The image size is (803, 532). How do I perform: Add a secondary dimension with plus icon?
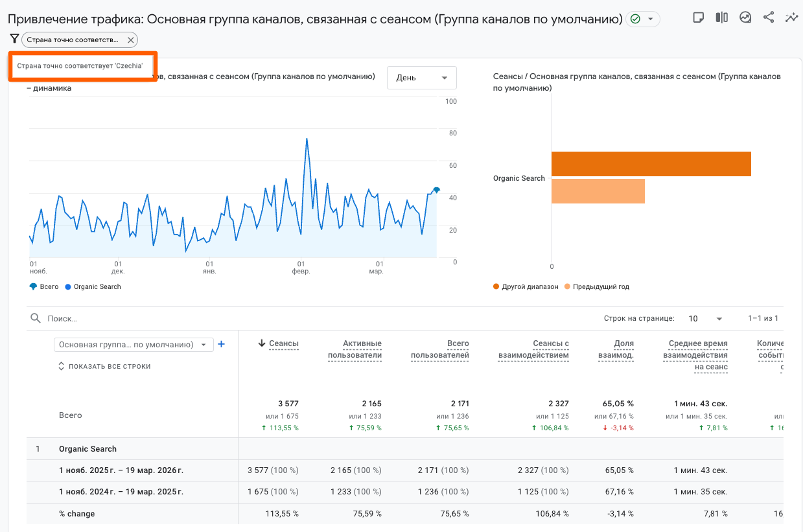(221, 344)
